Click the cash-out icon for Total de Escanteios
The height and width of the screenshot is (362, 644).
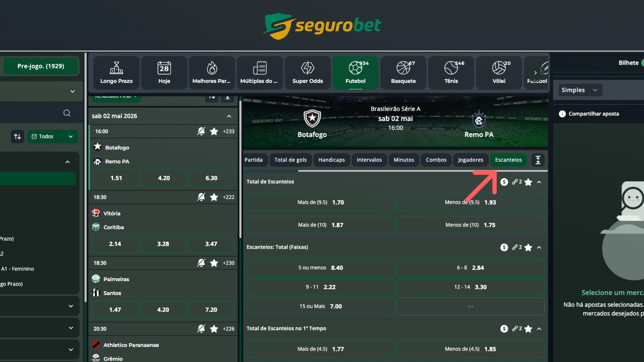504,182
